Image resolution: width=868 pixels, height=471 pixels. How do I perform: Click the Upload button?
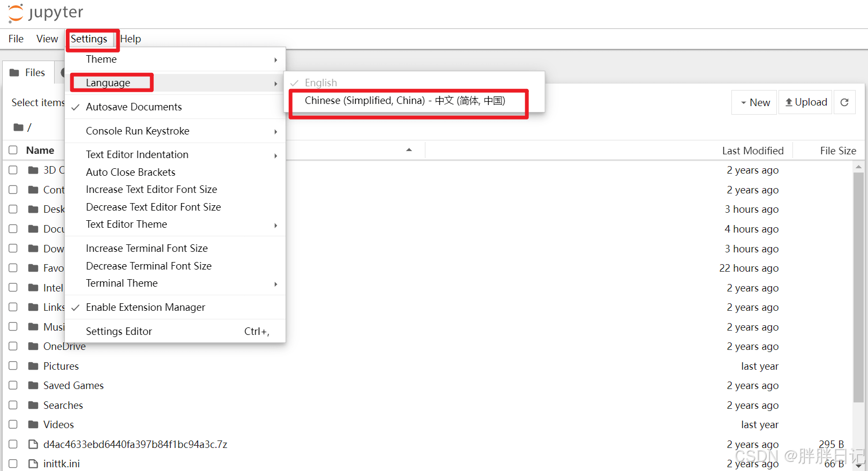tap(805, 102)
